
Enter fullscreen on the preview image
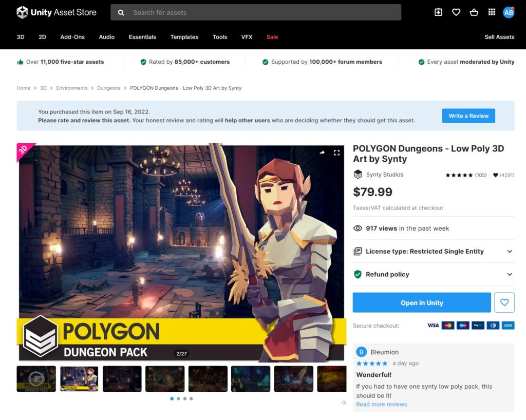click(337, 152)
